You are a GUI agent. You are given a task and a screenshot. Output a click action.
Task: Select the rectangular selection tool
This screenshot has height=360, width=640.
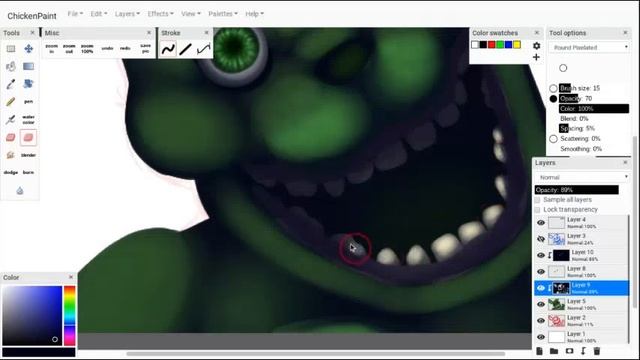[11, 49]
